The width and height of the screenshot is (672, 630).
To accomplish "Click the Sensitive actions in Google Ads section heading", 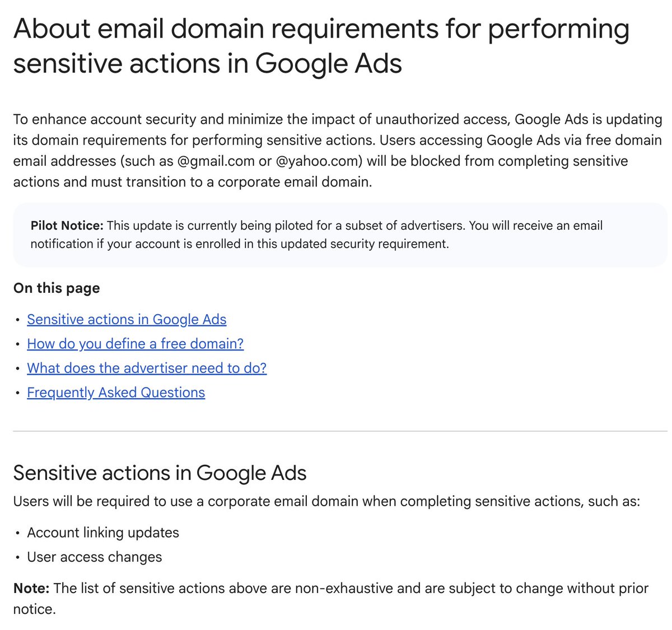I will point(160,473).
